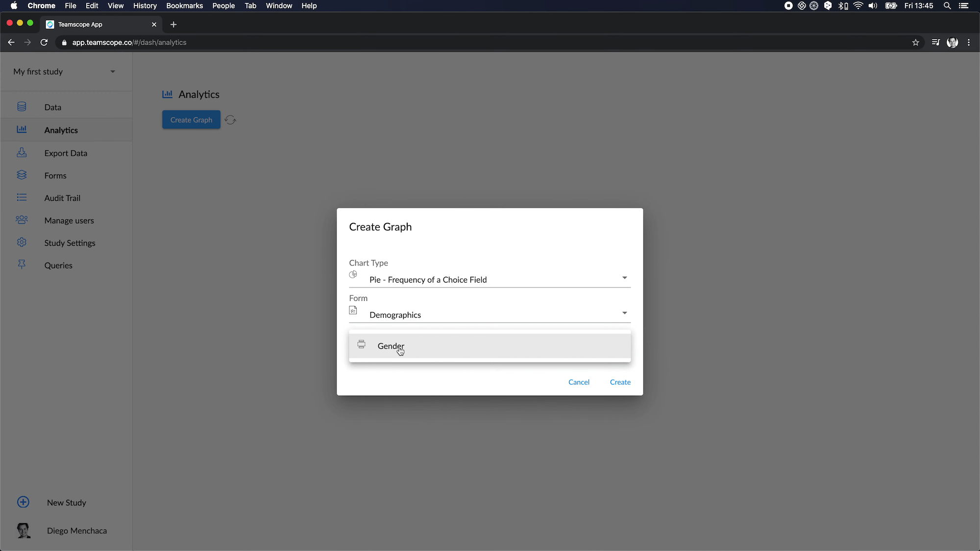The image size is (980, 551).
Task: Open the Bookmarks menu in menu bar
Action: point(184,6)
